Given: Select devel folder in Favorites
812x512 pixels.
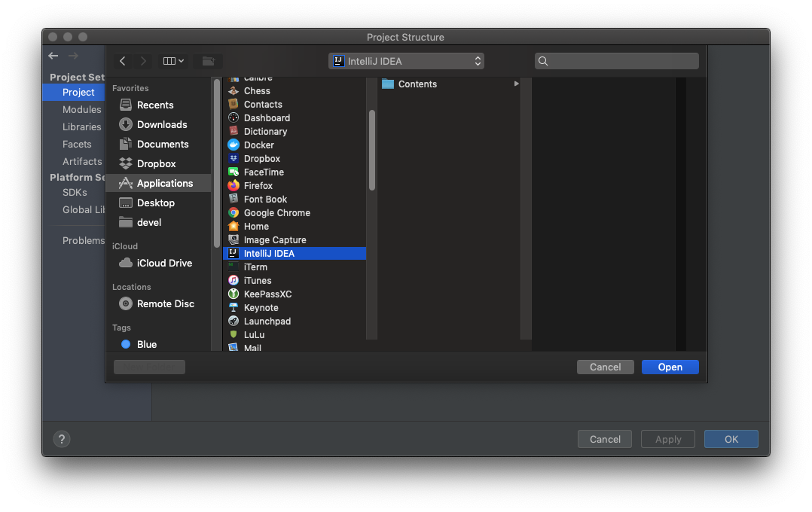Looking at the screenshot, I should coord(158,223).
